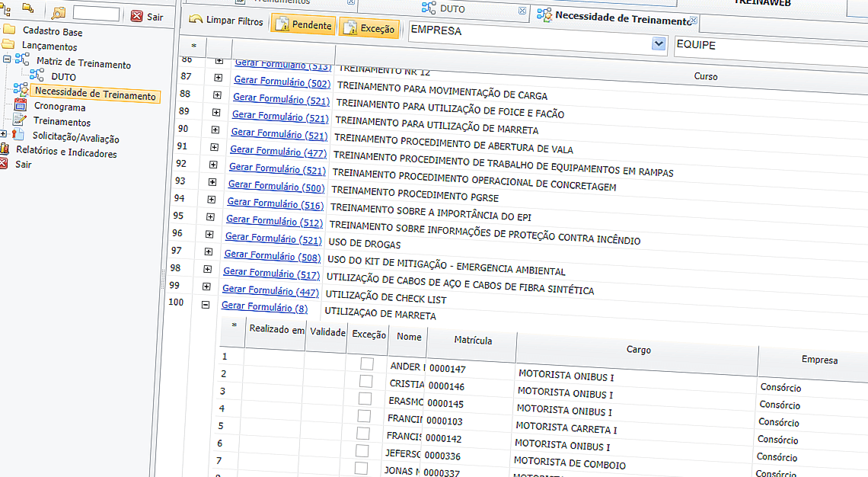Screen dimensions: 868x477
Task: Click the Limpar Filtros button
Action: 227,21
